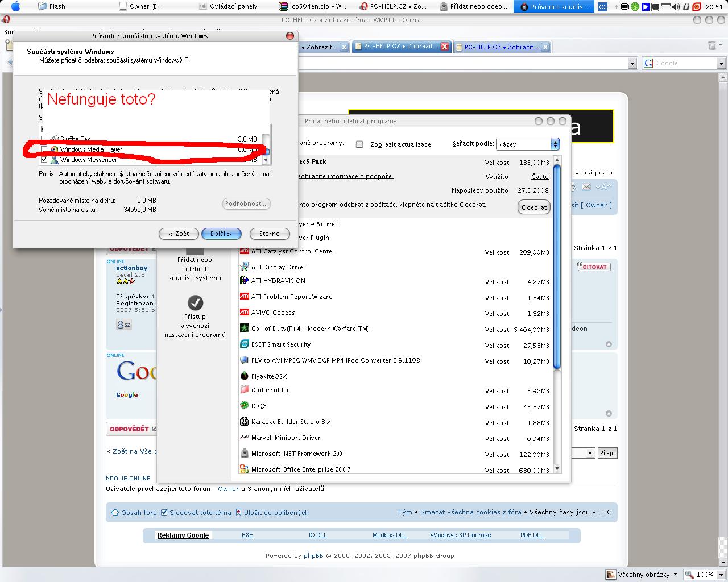
Task: Click the volume speaker tray icon
Action: pos(676,7)
